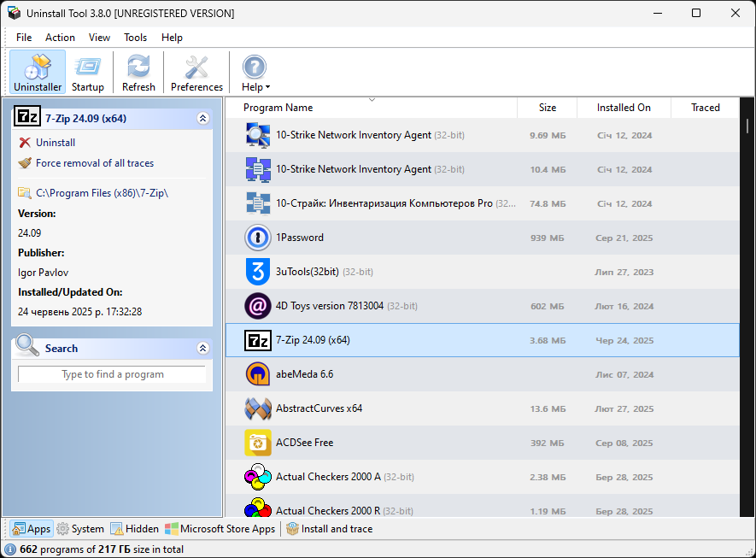The height and width of the screenshot is (558, 756).
Task: Click Force removal of all traces link
Action: (x=95, y=163)
